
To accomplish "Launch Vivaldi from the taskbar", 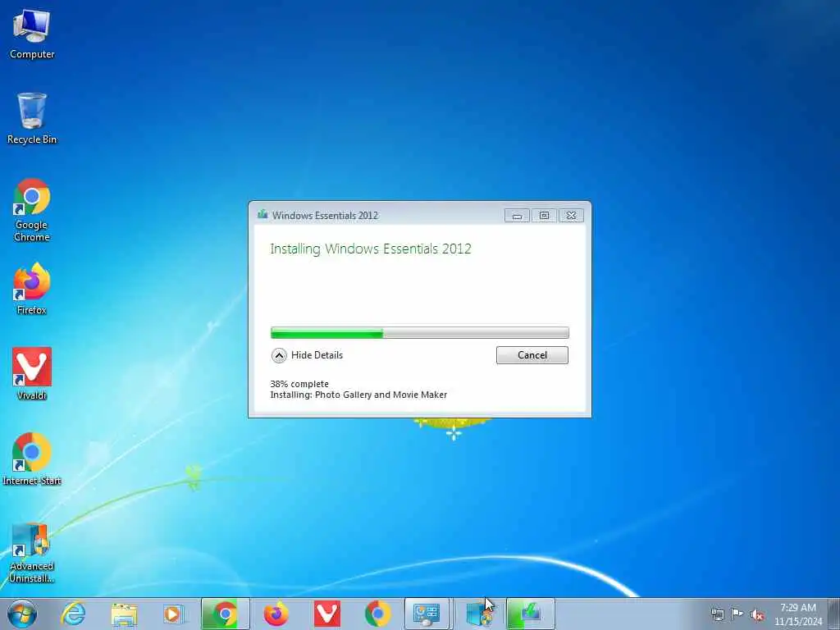I will tap(326, 614).
